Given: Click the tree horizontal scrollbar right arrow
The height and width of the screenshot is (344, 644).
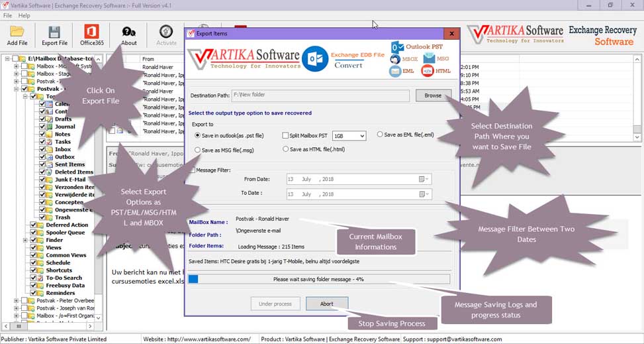Looking at the screenshot, I should [x=90, y=326].
